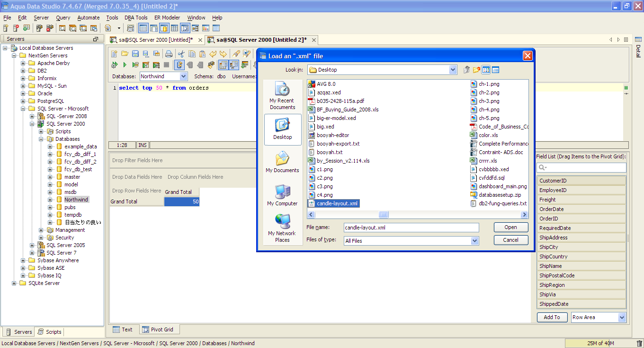
Task: Toggle the highlighted refresh icon in query toolbar
Action: (179, 64)
